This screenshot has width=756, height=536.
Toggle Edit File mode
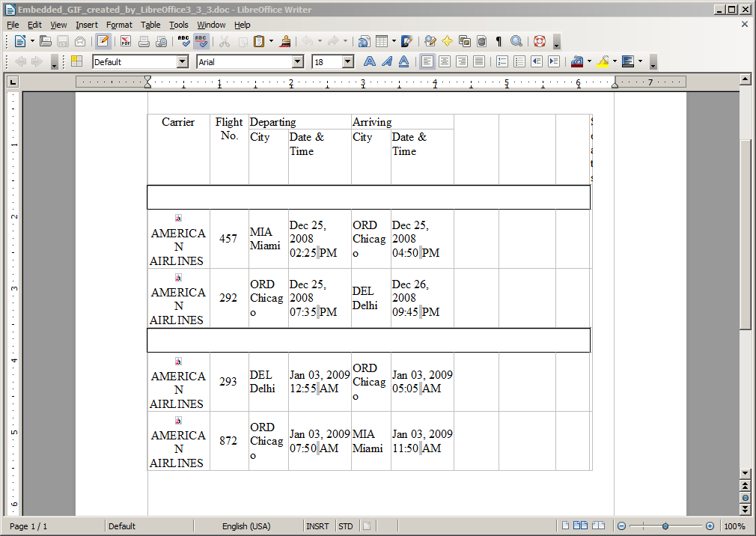(x=103, y=41)
